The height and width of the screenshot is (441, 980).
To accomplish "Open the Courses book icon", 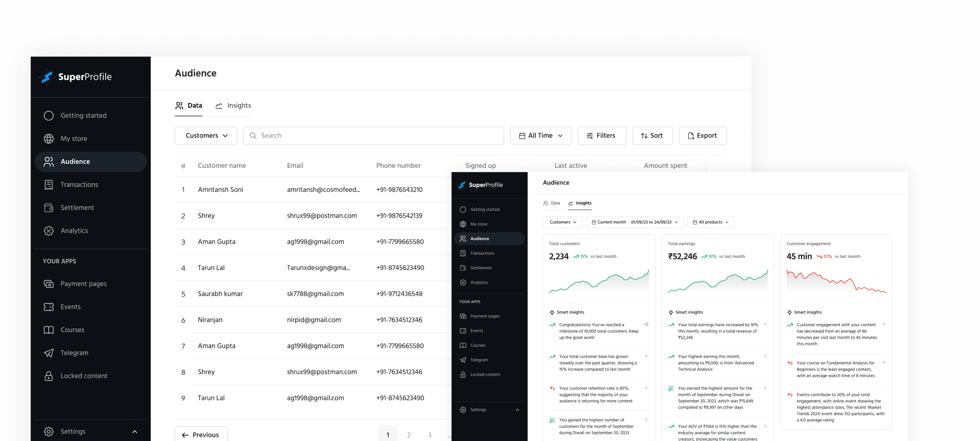I will (49, 330).
